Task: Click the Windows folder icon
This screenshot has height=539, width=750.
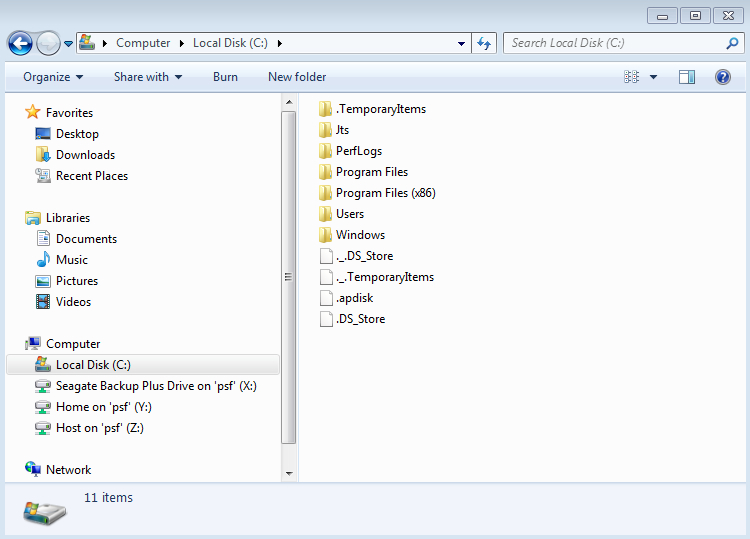Action: 325,235
